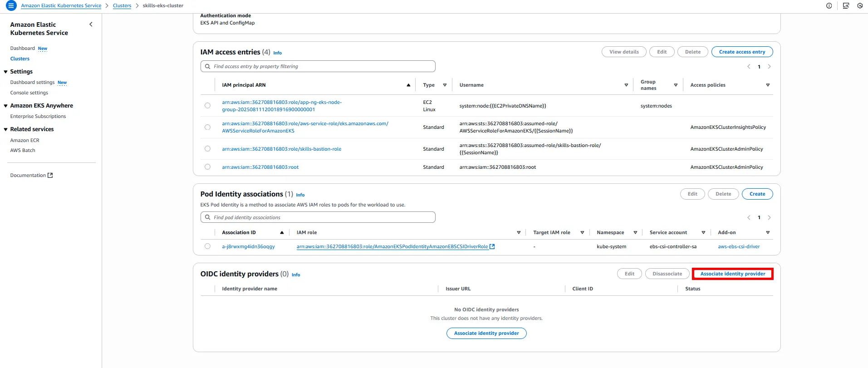Select the skills-bastion-role access entry radio button

(207, 149)
